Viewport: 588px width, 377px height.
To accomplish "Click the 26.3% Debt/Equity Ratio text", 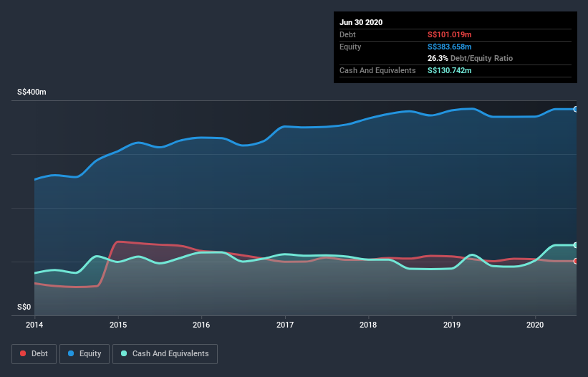I will click(x=471, y=58).
